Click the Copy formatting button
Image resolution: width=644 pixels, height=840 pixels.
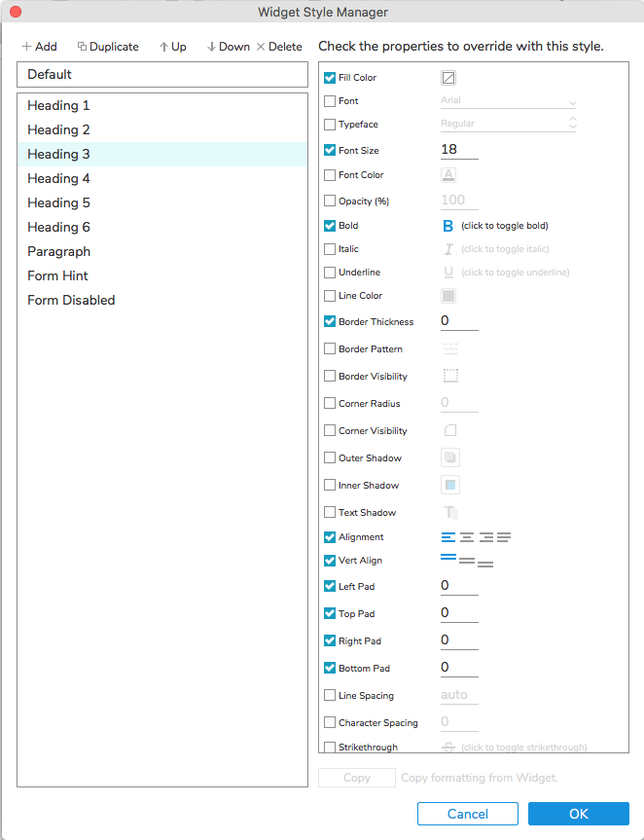click(356, 778)
